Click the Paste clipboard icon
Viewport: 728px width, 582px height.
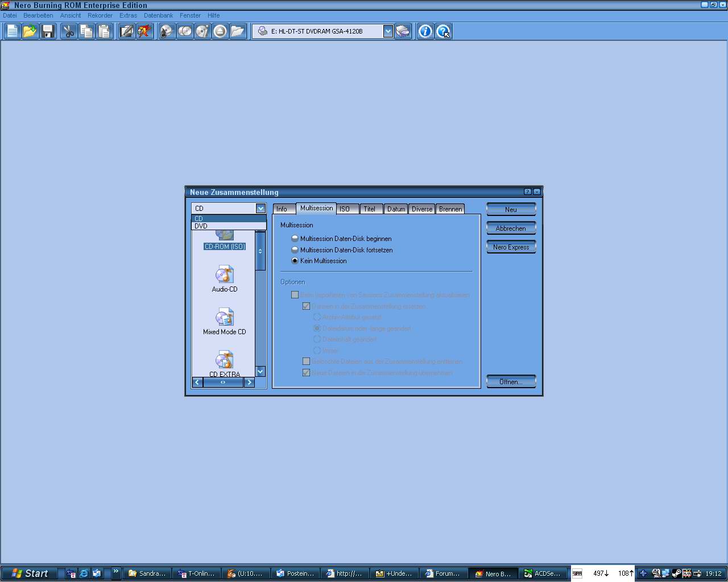coord(104,31)
